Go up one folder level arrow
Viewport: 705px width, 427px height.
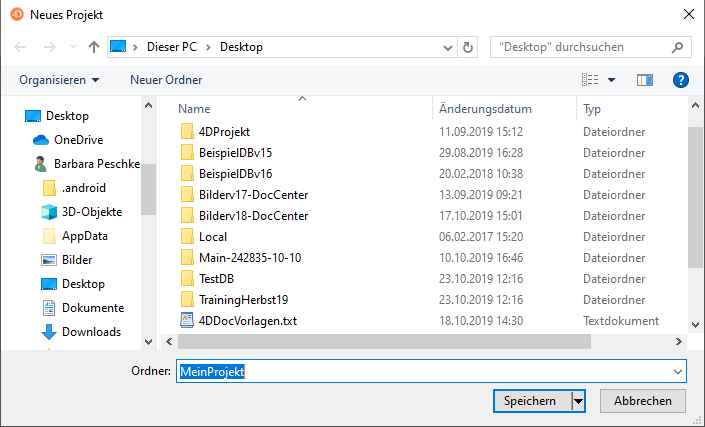(x=94, y=47)
